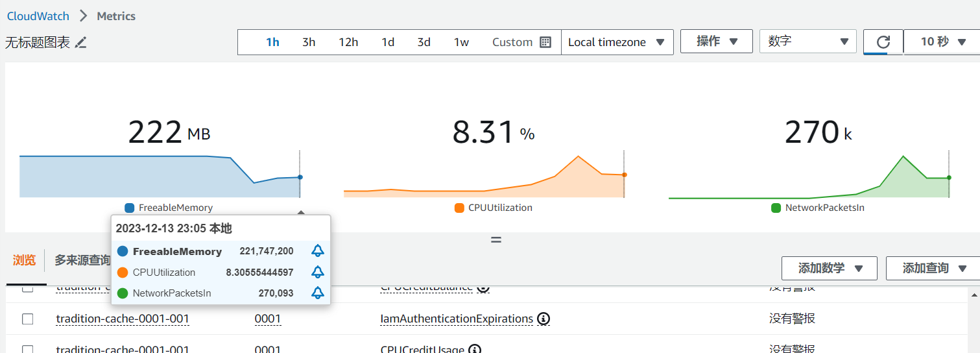Image resolution: width=980 pixels, height=353 pixels.
Task: Select the 1h time range
Action: 272,42
